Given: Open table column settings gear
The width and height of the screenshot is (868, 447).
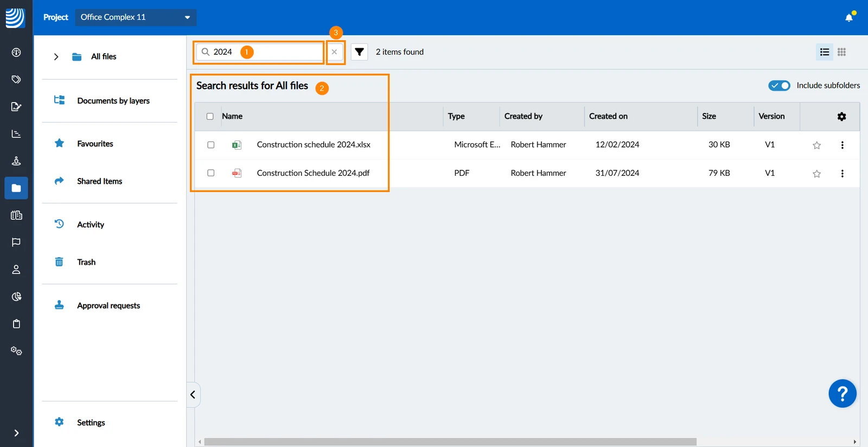Looking at the screenshot, I should click(x=841, y=117).
